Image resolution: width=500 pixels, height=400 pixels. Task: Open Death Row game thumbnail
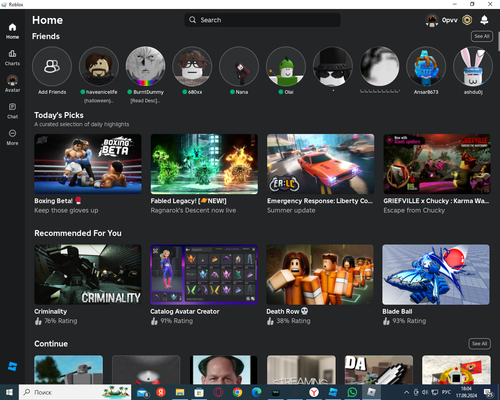click(x=320, y=275)
